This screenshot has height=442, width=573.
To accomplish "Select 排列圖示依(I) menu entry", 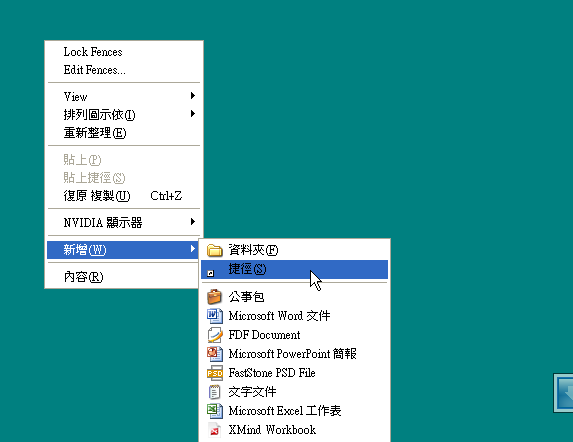I will (x=124, y=114).
